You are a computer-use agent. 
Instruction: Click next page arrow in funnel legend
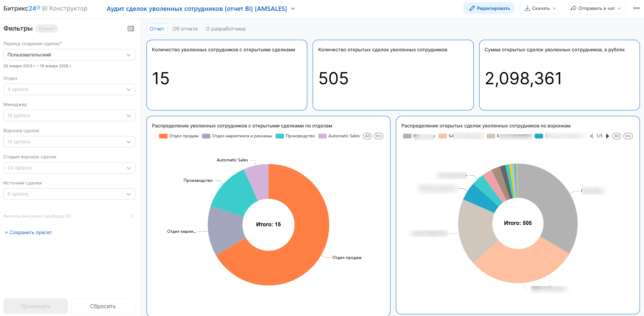pyautogui.click(x=608, y=136)
